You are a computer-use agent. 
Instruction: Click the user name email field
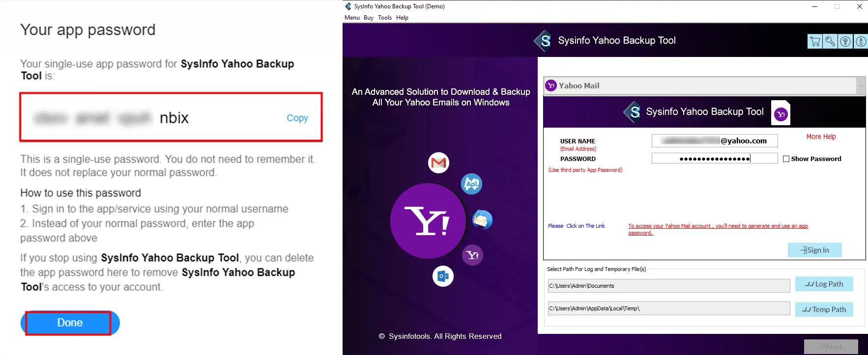coord(715,141)
